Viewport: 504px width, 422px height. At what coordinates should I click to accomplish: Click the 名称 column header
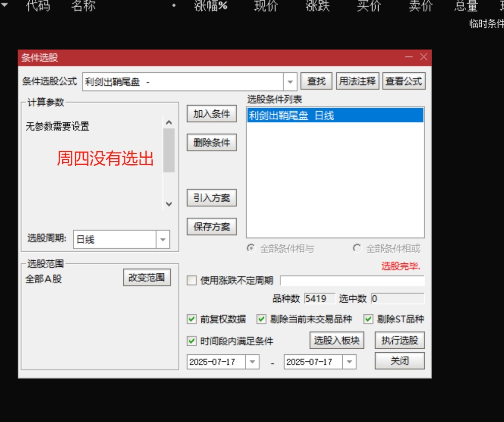[83, 6]
